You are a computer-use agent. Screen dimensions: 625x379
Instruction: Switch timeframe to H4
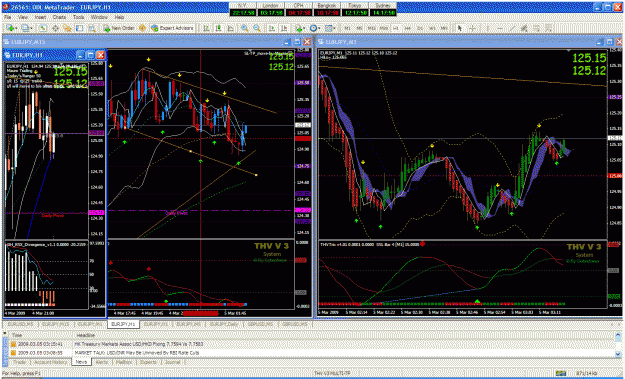pyautogui.click(x=408, y=28)
